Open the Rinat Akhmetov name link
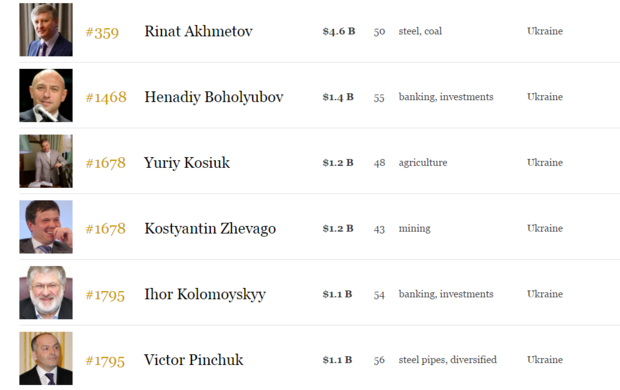Viewport: 620px width, 390px height. [x=198, y=31]
